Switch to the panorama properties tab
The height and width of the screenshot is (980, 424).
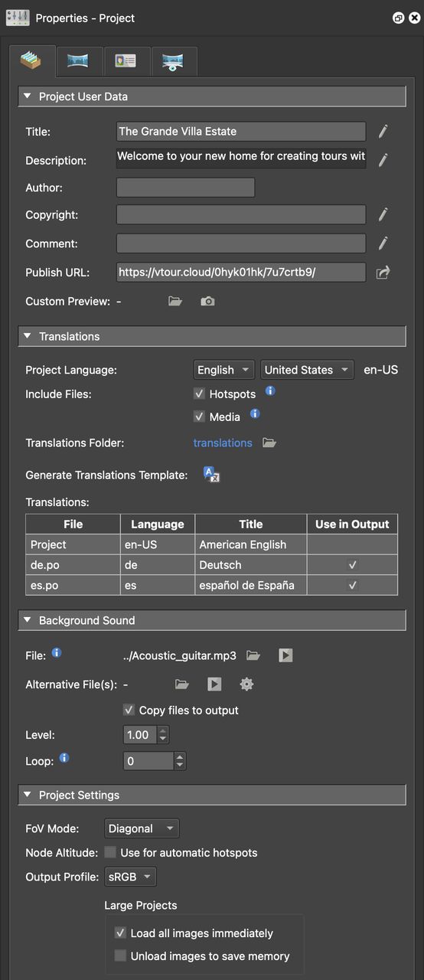pyautogui.click(x=78, y=60)
